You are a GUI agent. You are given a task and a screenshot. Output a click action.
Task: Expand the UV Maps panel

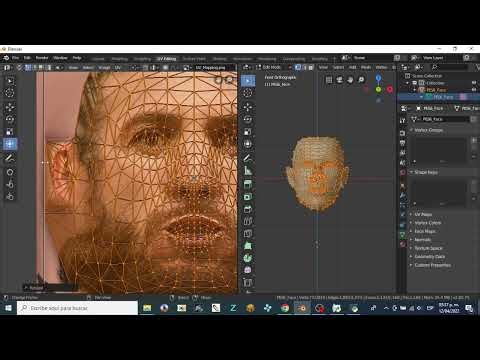click(423, 214)
